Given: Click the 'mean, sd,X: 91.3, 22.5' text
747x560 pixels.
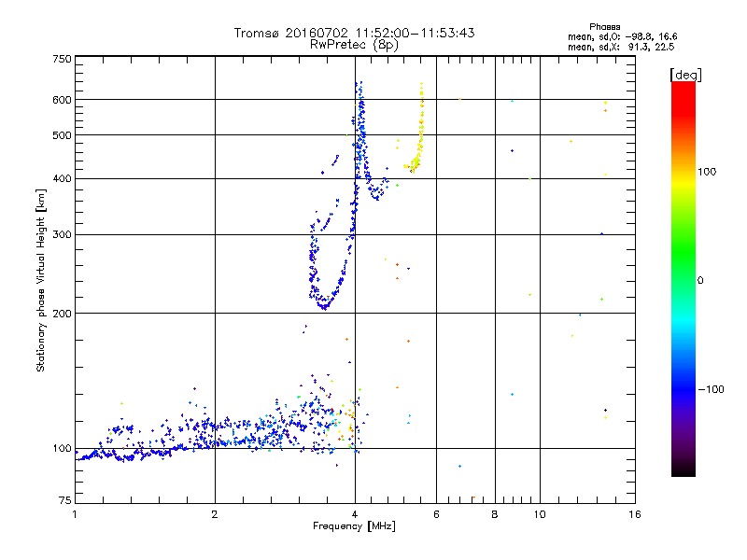Looking at the screenshot, I should pos(621,47).
